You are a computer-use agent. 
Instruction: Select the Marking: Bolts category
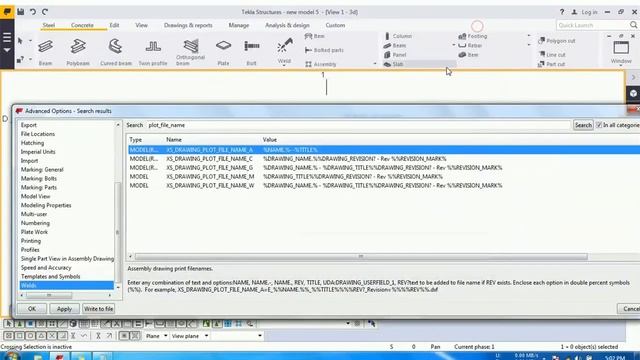(x=39, y=178)
